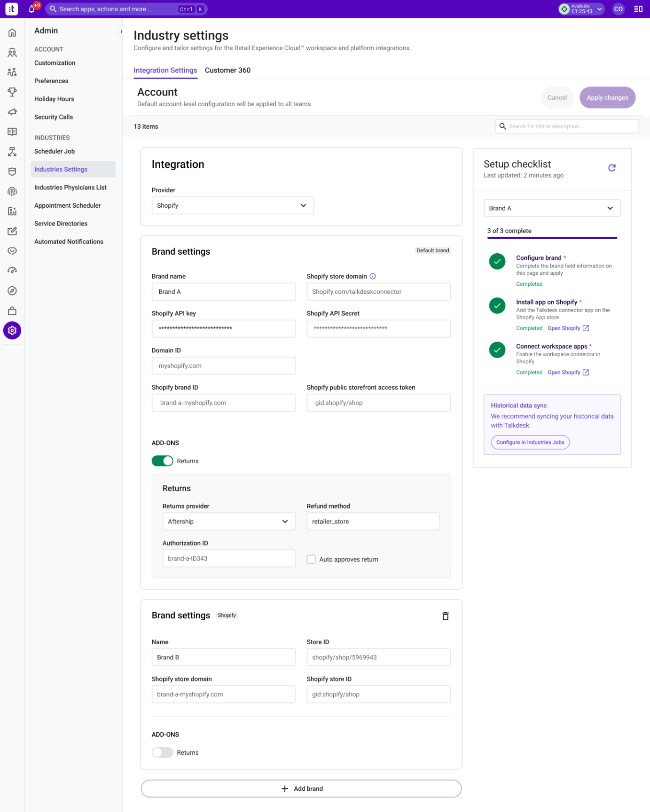Click the search for title or description field
The width and height of the screenshot is (650, 812).
[x=567, y=126]
